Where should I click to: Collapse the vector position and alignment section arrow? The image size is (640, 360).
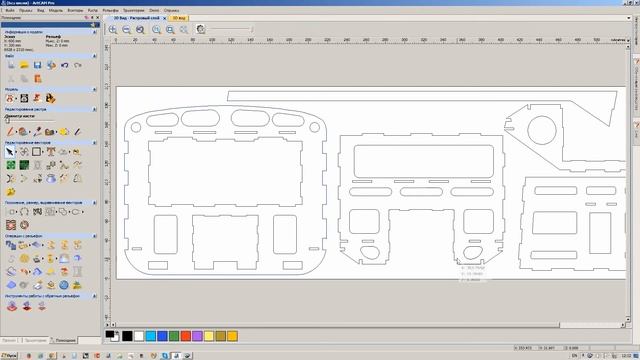coord(95,202)
